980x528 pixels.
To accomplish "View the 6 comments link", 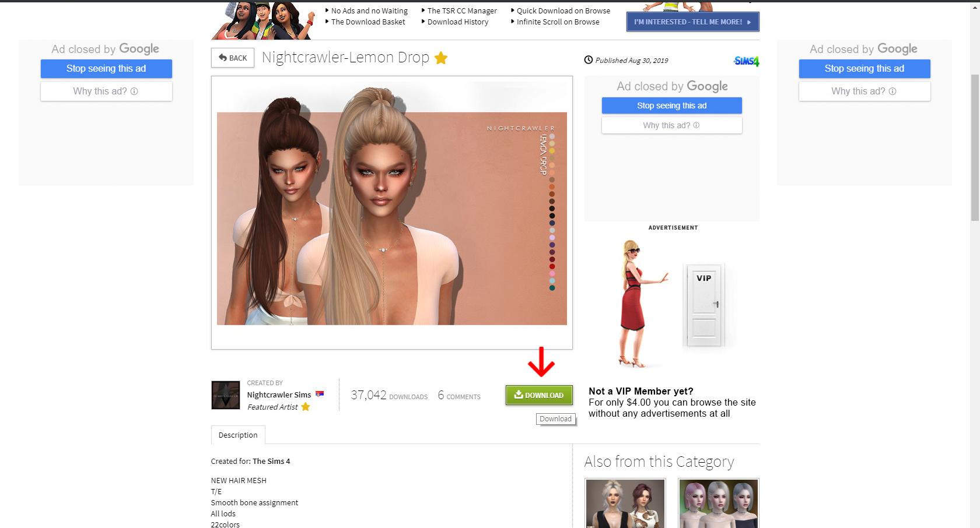I will click(459, 395).
